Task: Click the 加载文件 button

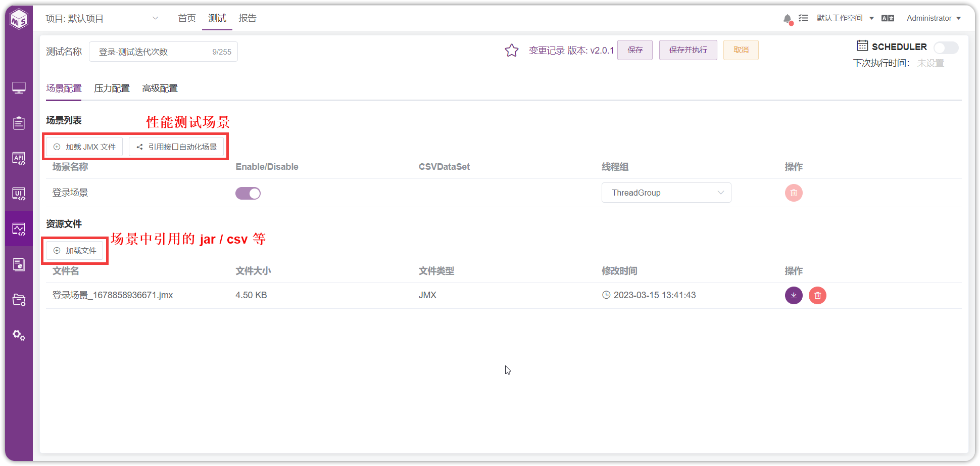Action: point(75,250)
